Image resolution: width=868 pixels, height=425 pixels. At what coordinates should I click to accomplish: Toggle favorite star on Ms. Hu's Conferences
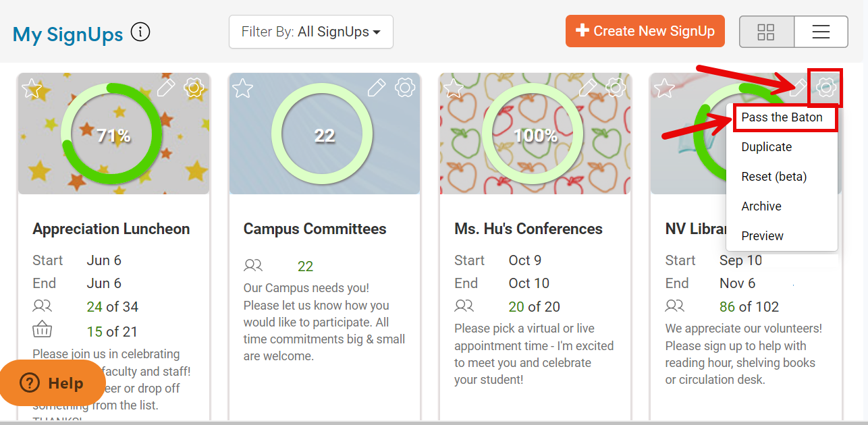pos(453,88)
